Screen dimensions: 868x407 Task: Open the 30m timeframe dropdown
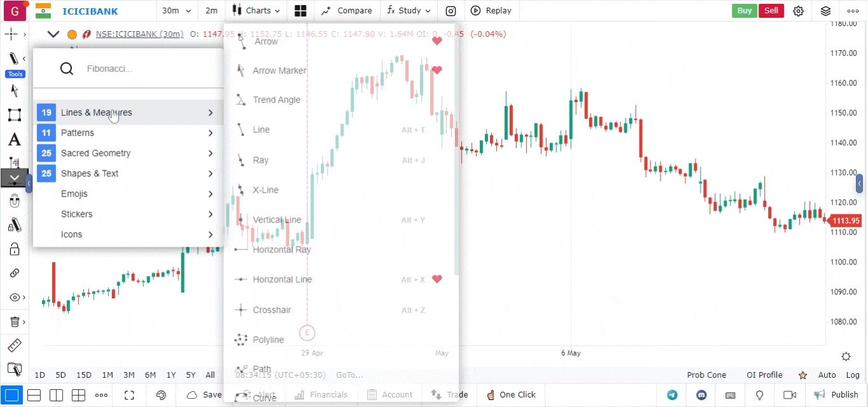click(174, 11)
